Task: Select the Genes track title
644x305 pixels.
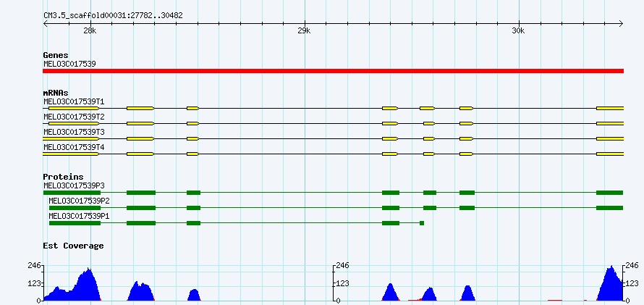Action: [x=56, y=55]
